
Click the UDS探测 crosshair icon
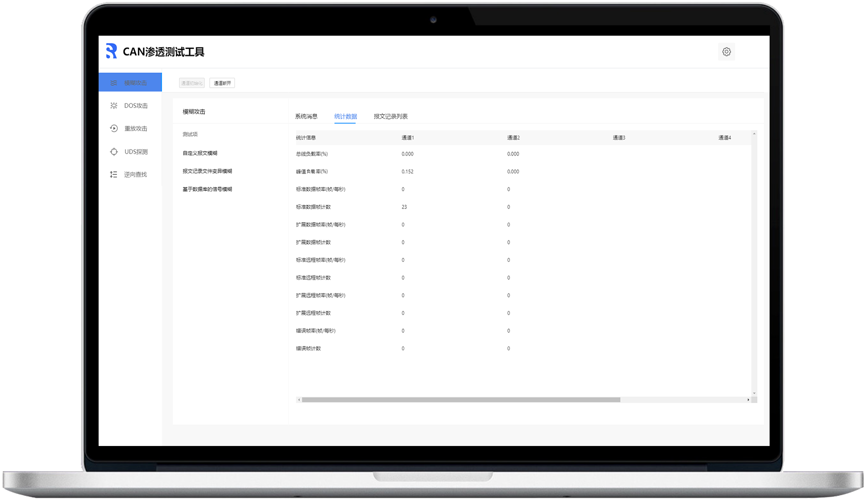[114, 152]
